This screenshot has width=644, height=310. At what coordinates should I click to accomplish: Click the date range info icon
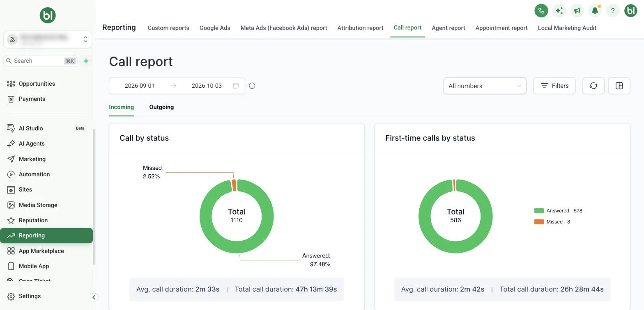[x=252, y=86]
